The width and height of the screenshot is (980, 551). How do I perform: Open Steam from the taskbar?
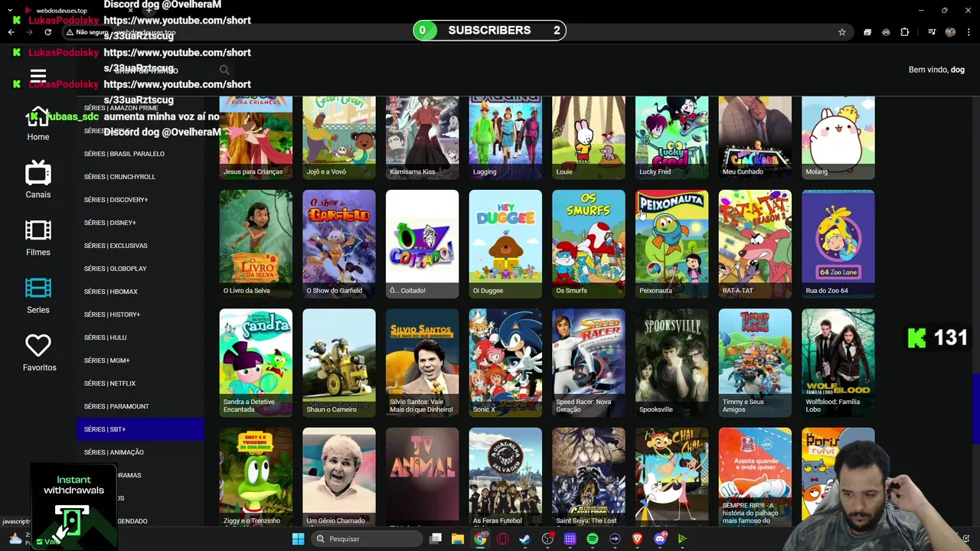525,539
